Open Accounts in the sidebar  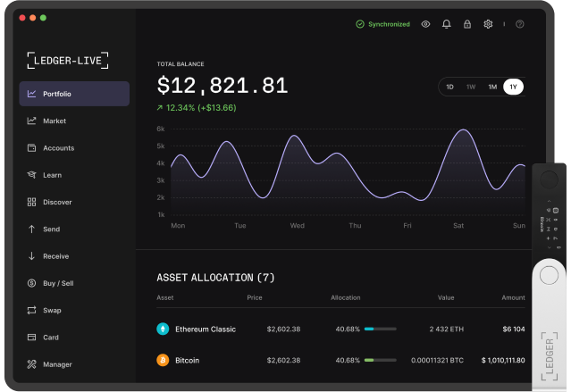pyautogui.click(x=58, y=148)
